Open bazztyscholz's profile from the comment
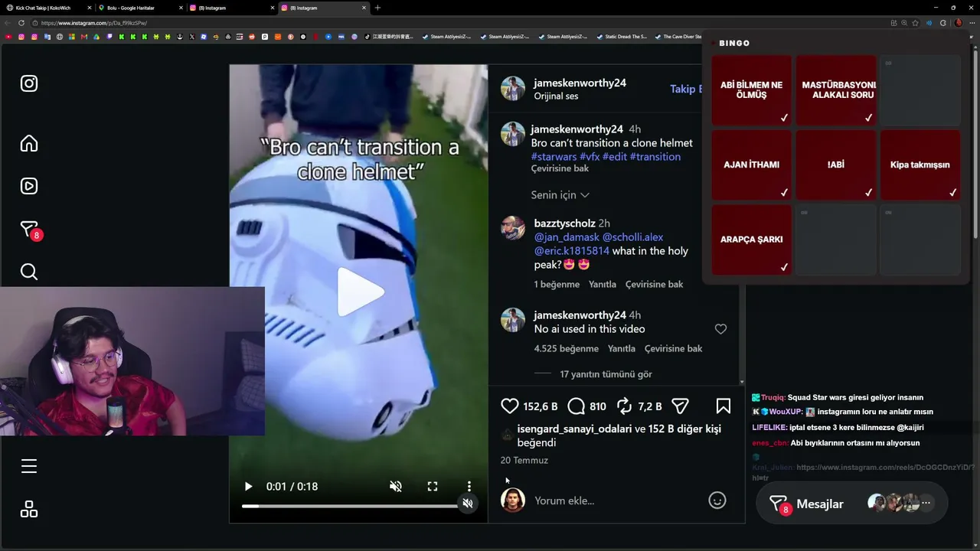This screenshot has height=551, width=980. (x=564, y=223)
